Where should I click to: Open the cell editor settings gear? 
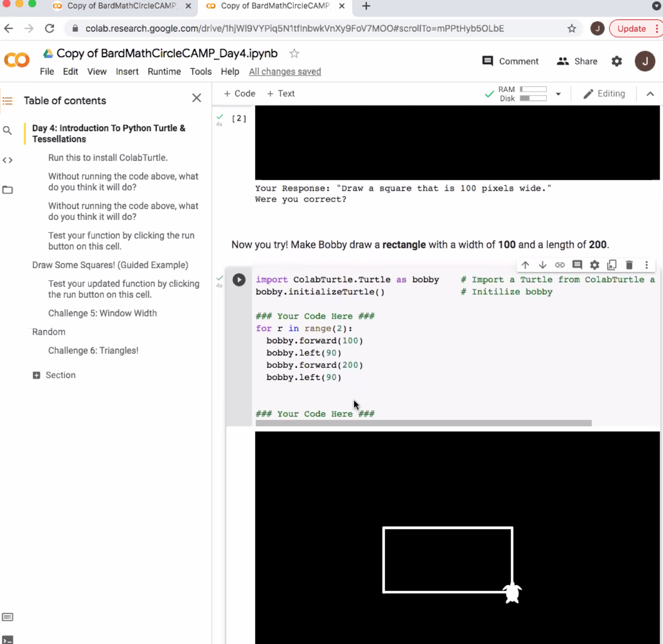pyautogui.click(x=594, y=265)
